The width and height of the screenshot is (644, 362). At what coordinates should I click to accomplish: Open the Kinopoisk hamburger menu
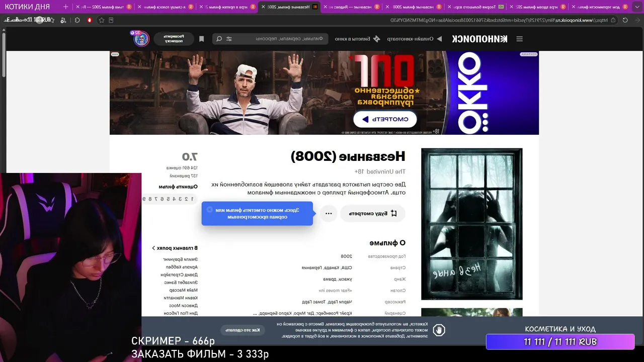(520, 39)
